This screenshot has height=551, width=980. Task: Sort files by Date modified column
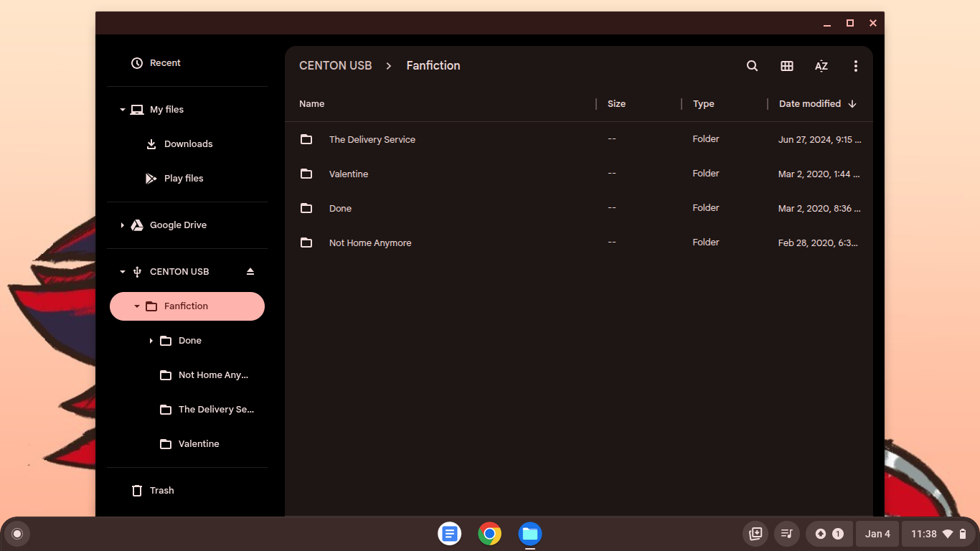810,104
